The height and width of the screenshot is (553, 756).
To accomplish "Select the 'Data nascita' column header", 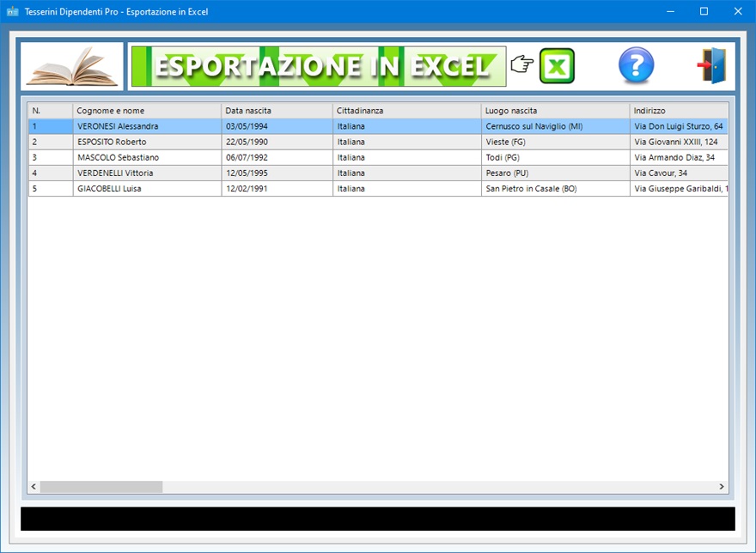I will tap(277, 111).
